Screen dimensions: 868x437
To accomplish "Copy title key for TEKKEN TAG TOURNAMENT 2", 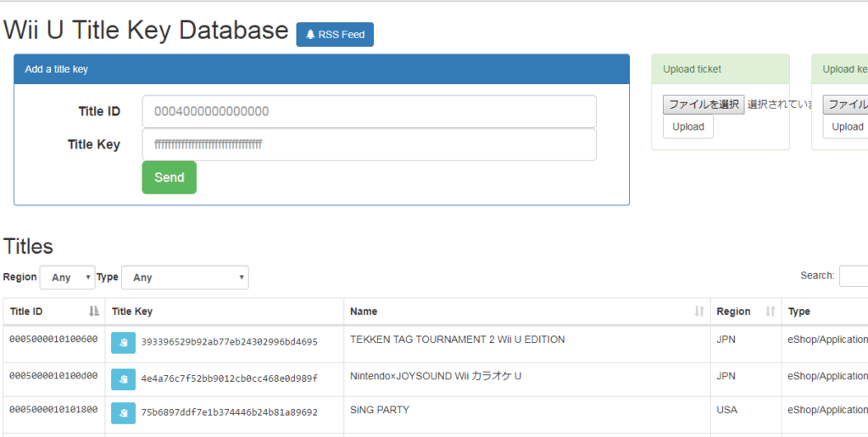I will click(x=123, y=343).
